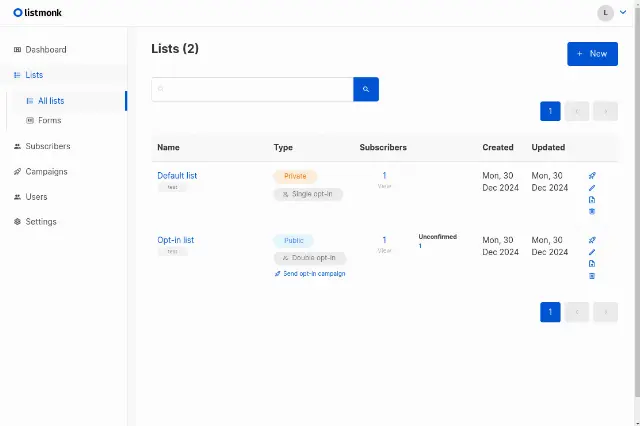Send campaign to Opt-in list rocket icon
This screenshot has height=426, width=640.
[592, 240]
